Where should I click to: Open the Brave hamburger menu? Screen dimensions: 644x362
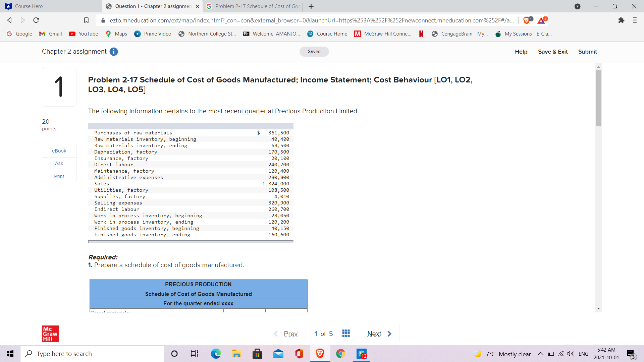point(635,20)
